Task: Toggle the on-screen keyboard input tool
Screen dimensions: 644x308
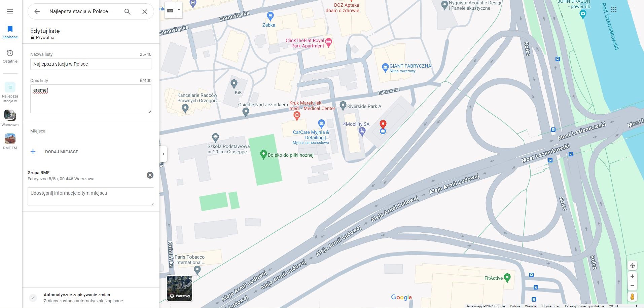Action: click(x=170, y=10)
